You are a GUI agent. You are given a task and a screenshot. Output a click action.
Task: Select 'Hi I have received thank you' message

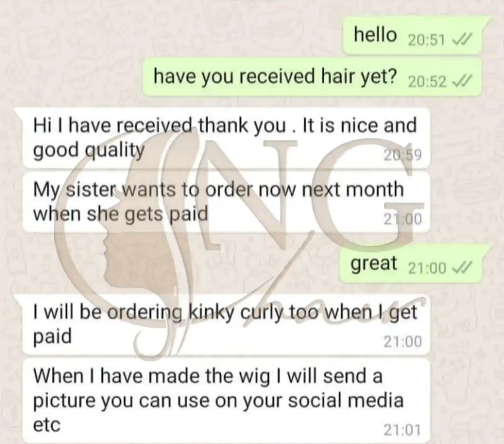pos(224,138)
